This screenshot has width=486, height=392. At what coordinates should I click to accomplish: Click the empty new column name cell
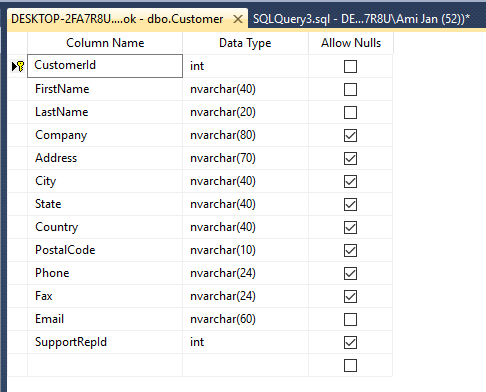105,365
